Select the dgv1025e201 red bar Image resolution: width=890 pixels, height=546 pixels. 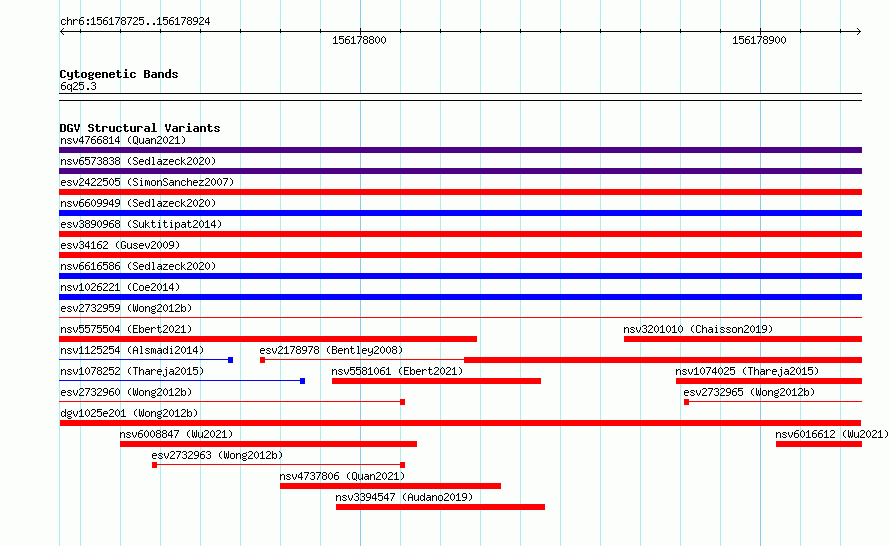[460, 423]
